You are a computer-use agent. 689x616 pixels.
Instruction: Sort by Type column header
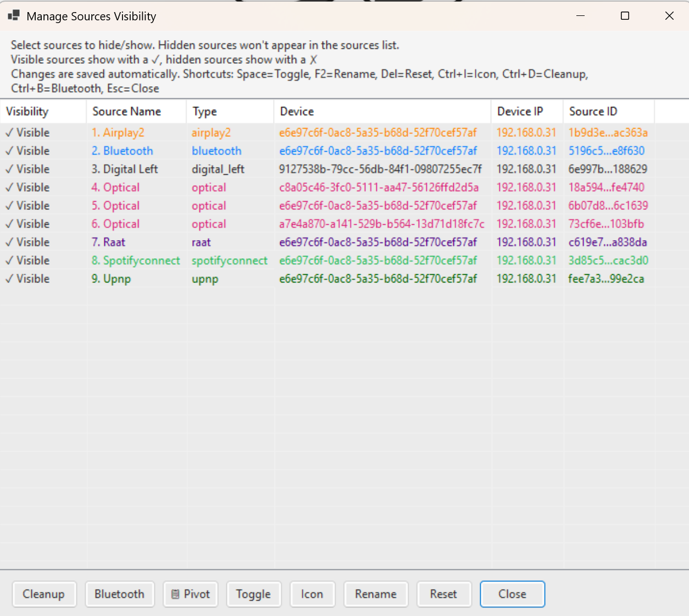point(204,112)
